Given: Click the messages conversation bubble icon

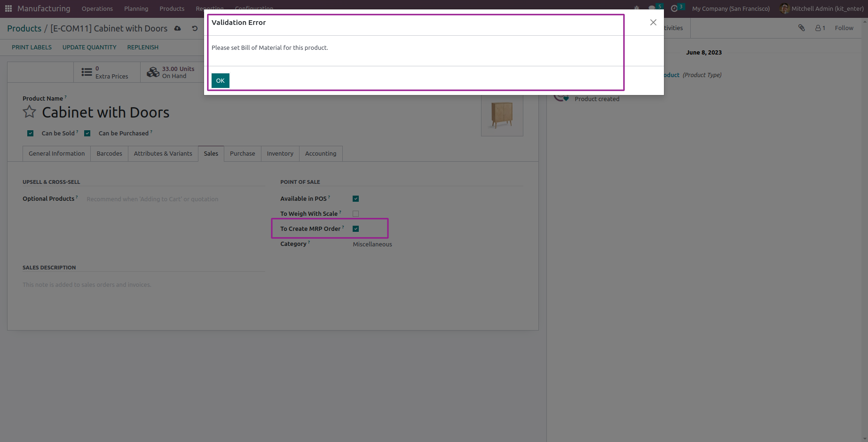Looking at the screenshot, I should pyautogui.click(x=651, y=8).
